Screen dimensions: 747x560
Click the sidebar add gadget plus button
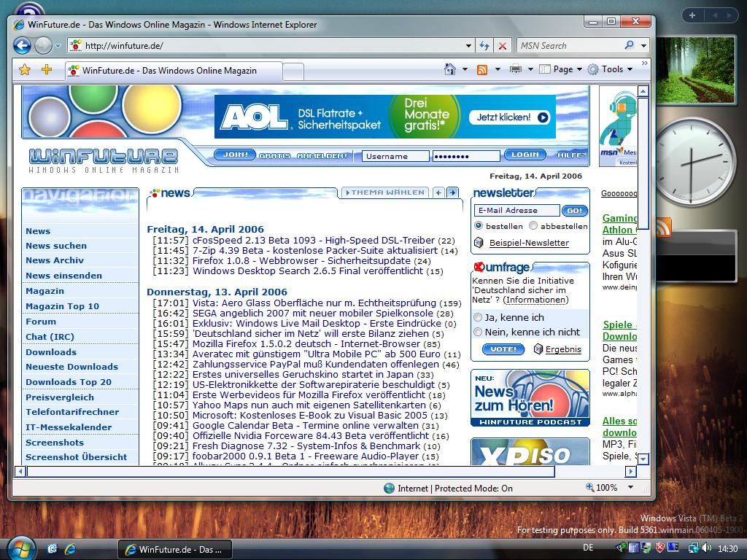[x=692, y=16]
